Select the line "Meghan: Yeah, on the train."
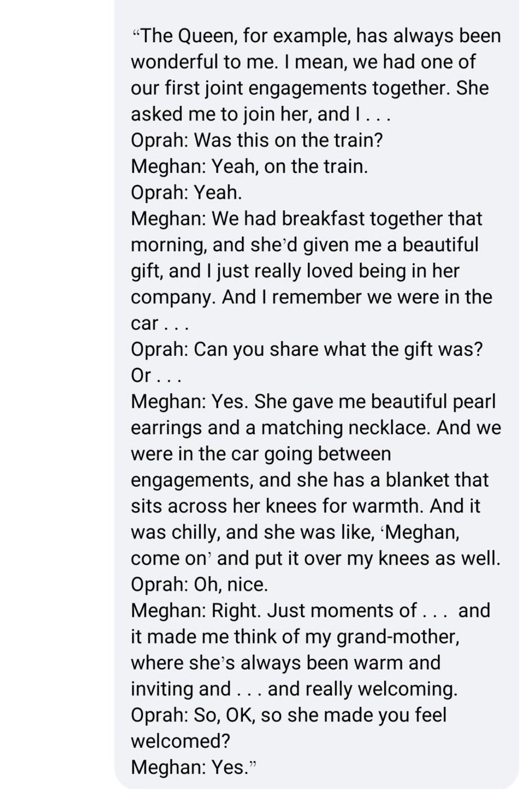The width and height of the screenshot is (532, 789). pyautogui.click(x=250, y=167)
